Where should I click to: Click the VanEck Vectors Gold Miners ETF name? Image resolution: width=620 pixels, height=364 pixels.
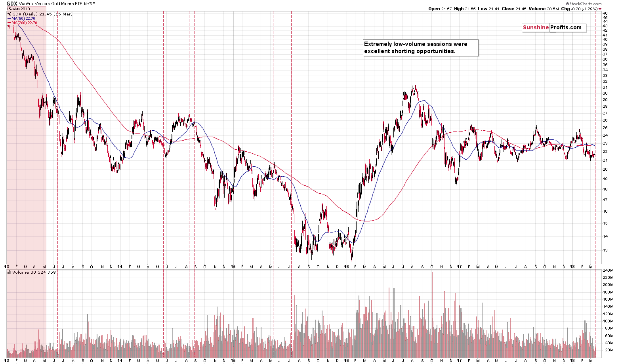(x=50, y=4)
